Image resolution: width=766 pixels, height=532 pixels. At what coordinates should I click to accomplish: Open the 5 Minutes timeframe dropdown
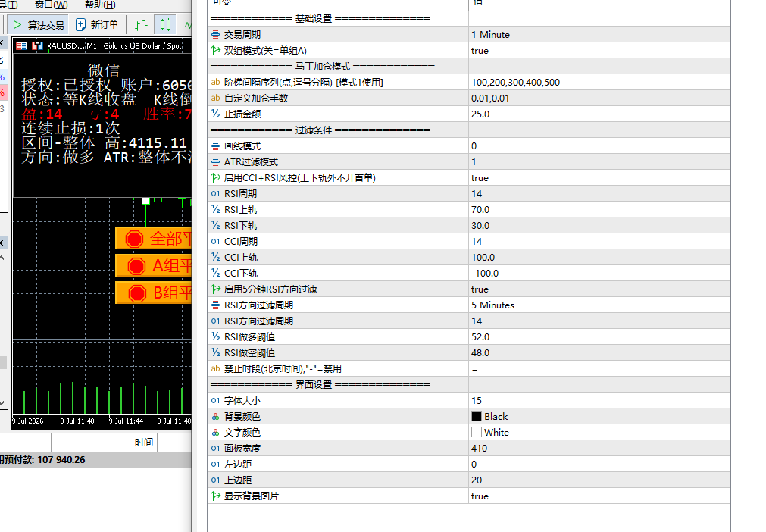pos(599,305)
